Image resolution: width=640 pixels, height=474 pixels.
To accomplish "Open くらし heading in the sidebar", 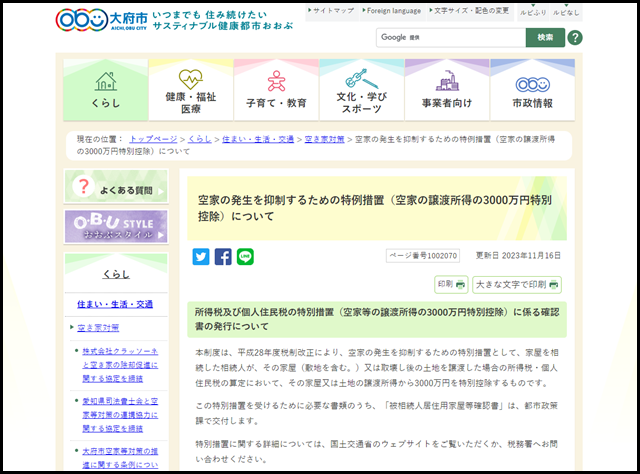I will click(x=116, y=274).
